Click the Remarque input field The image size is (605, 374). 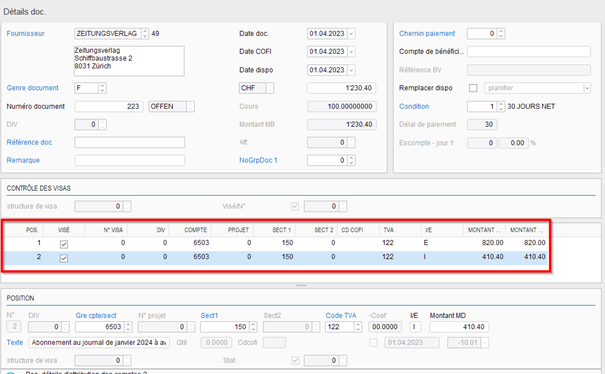point(130,160)
